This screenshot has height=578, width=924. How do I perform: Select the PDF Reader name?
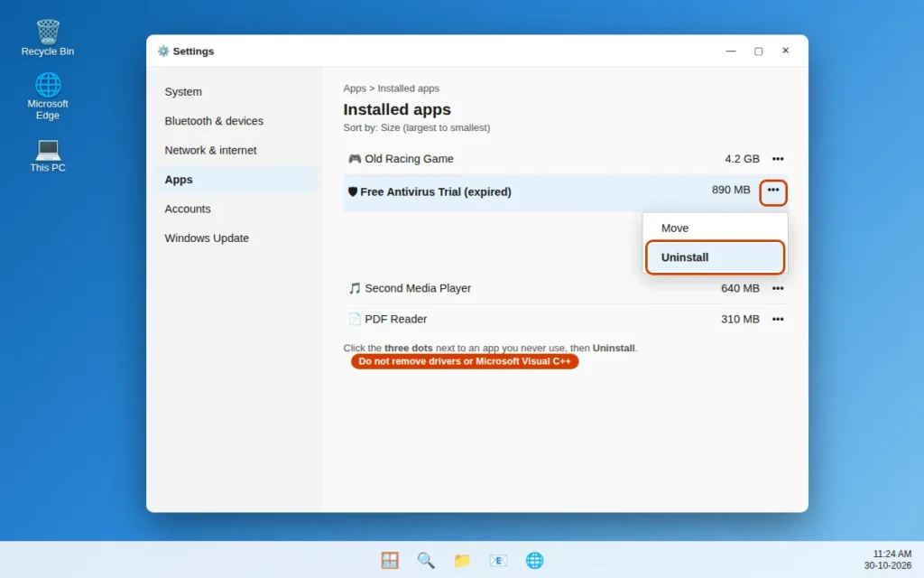[395, 319]
